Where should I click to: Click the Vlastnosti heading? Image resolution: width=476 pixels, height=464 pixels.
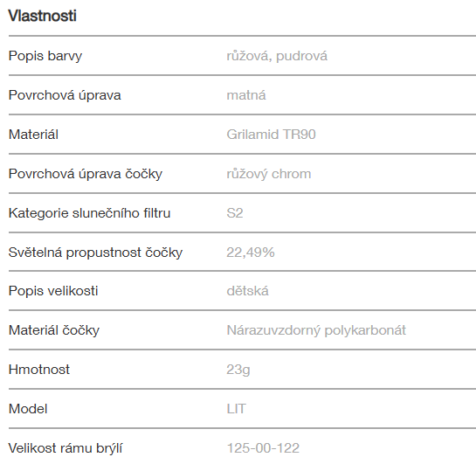(x=42, y=16)
